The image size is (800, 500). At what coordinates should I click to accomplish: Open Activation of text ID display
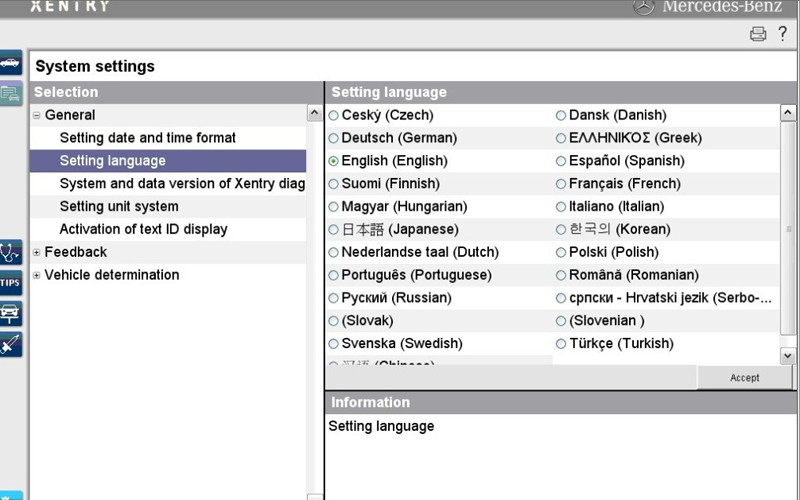coord(143,230)
